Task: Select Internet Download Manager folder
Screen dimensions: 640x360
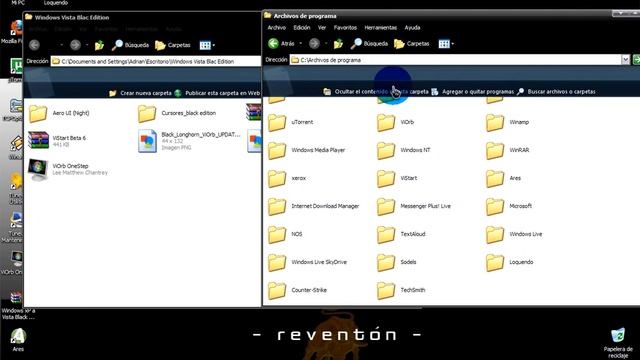Action: (313, 207)
